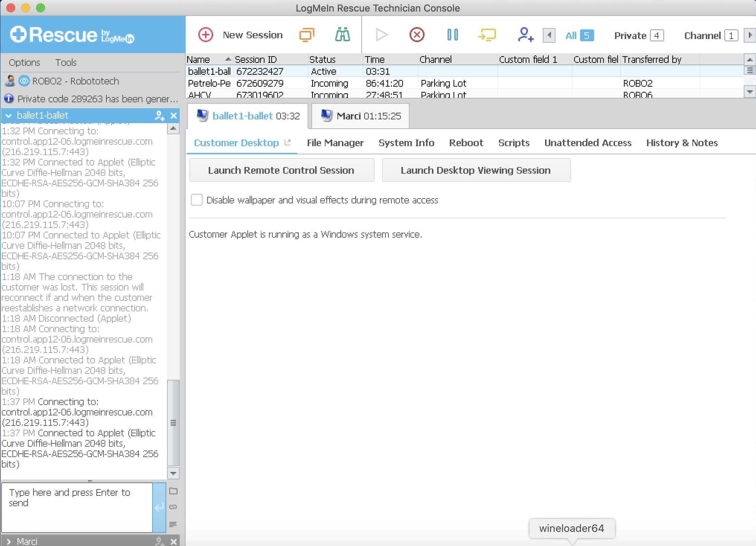Click invite icon in Marci chat header
The image size is (756, 546).
160,542
